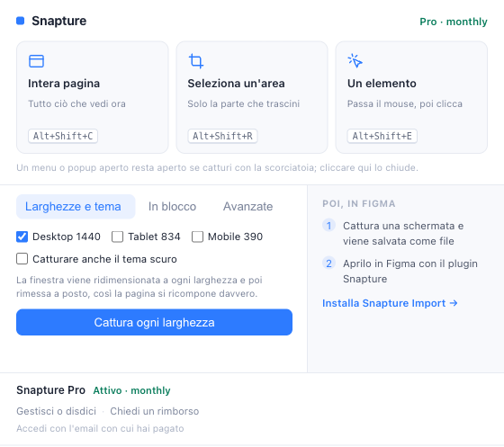
Task: Click the Gestisci o disdici link
Action: click(56, 411)
